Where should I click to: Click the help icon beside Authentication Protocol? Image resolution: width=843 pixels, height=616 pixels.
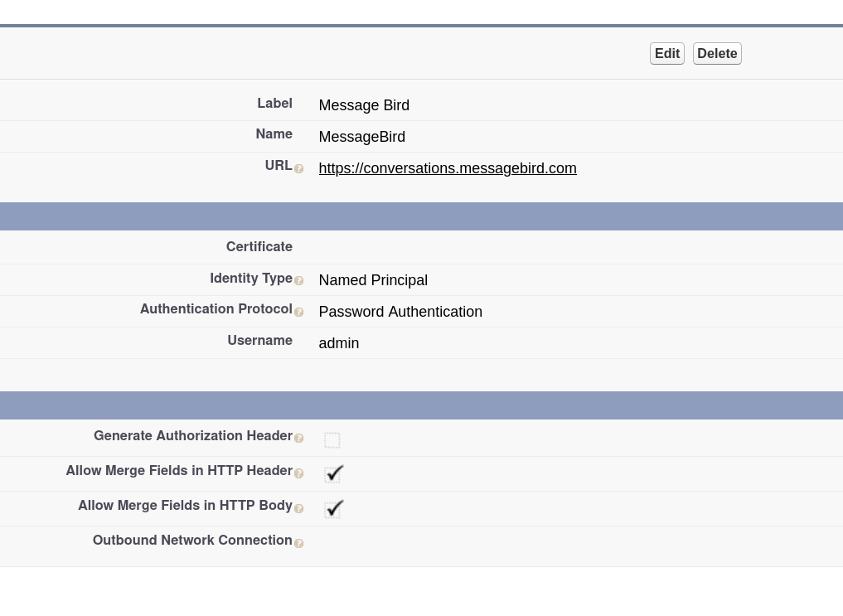click(299, 313)
